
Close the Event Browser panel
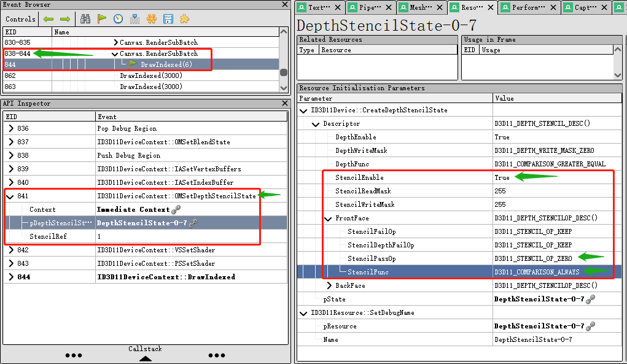tap(285, 4)
